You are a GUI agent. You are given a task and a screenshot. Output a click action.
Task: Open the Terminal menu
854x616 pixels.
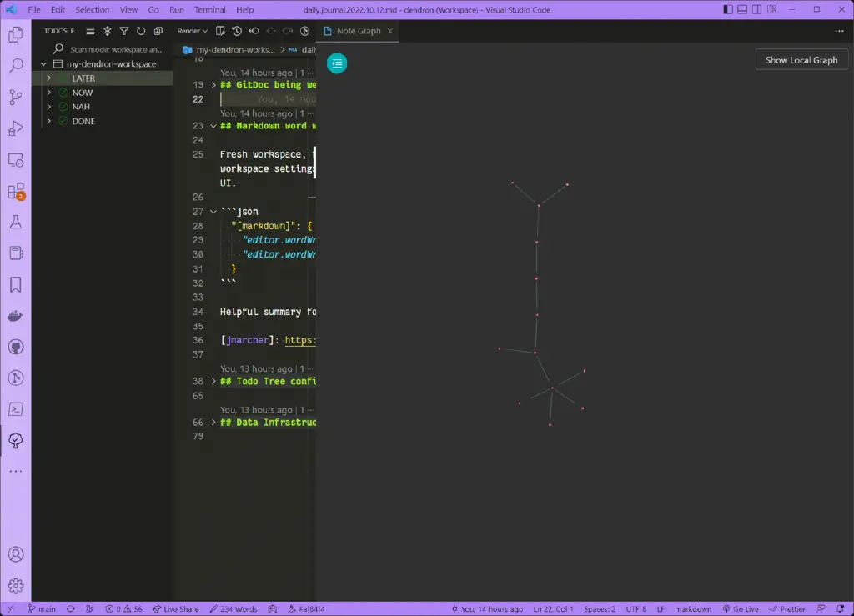tap(209, 10)
